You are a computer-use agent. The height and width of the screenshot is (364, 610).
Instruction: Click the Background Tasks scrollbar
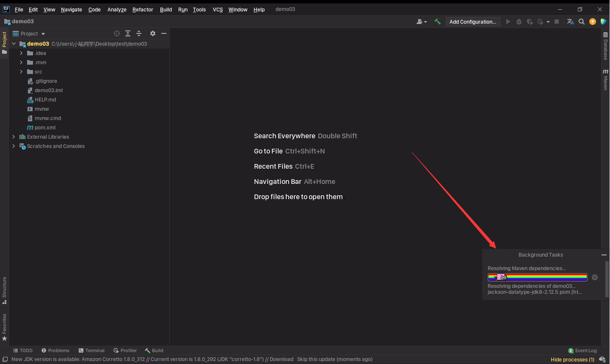tap(607, 279)
